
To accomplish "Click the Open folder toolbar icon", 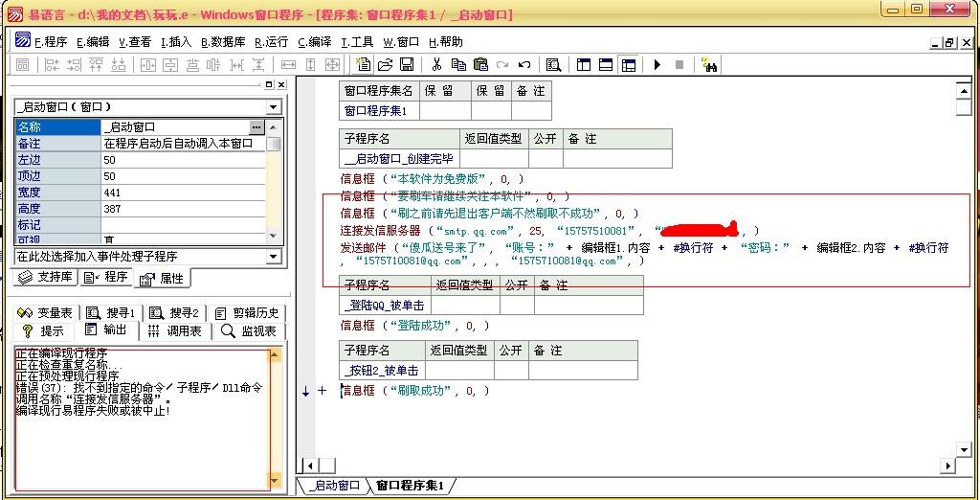I will (385, 64).
